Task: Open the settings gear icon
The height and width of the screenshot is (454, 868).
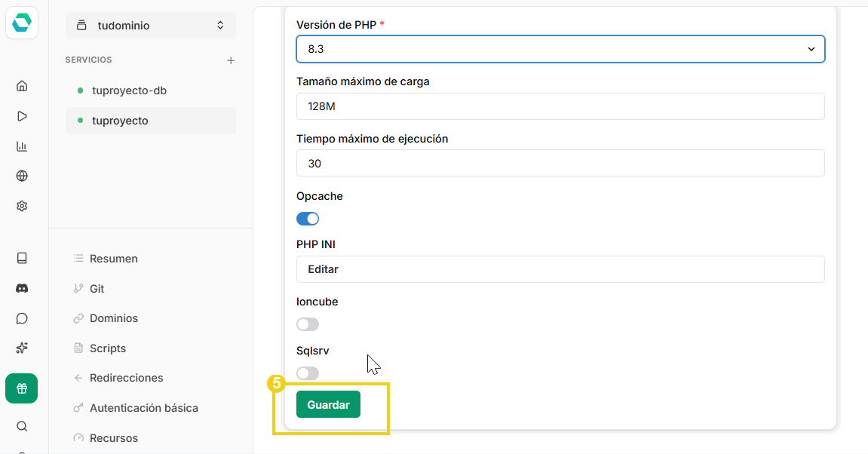Action: (21, 206)
